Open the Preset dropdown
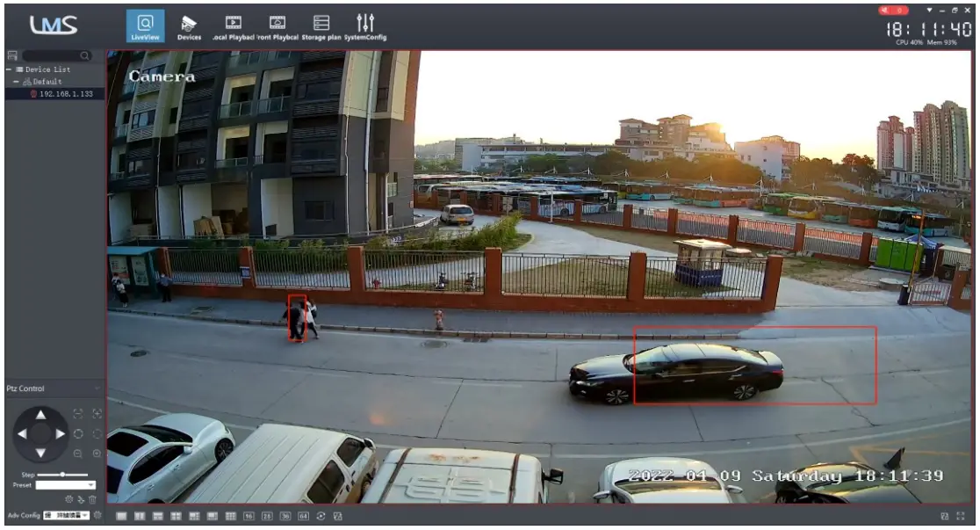The width and height of the screenshot is (980, 530). (x=66, y=485)
